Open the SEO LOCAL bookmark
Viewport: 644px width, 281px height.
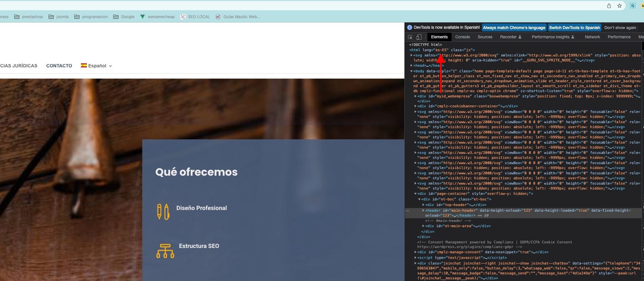pyautogui.click(x=195, y=17)
